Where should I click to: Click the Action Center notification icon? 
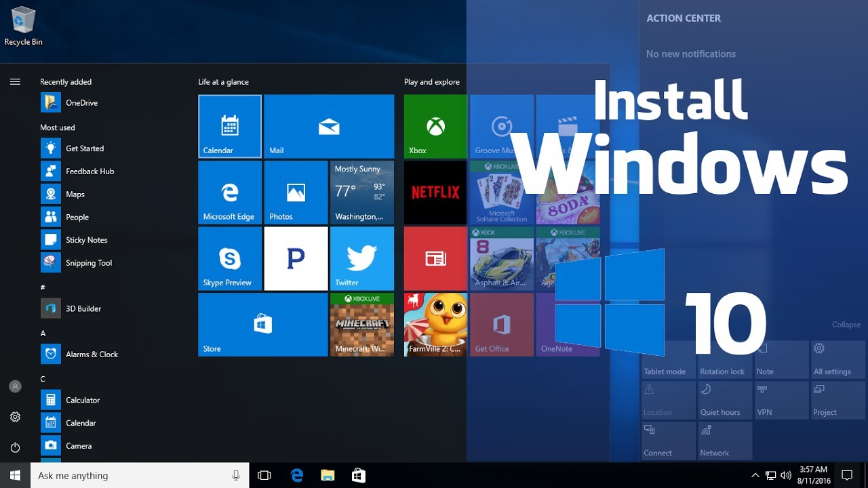pos(847,475)
